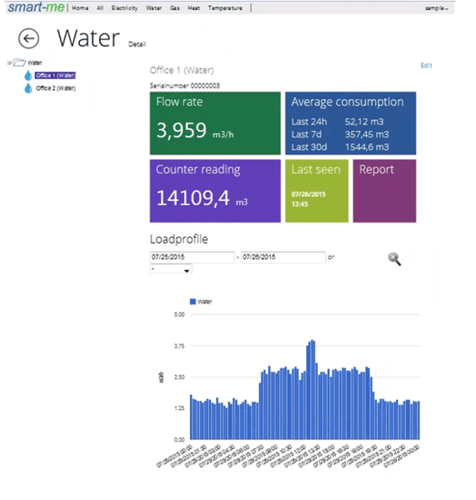476x500 pixels.
Task: Click the Flow rate tile
Action: [215, 123]
